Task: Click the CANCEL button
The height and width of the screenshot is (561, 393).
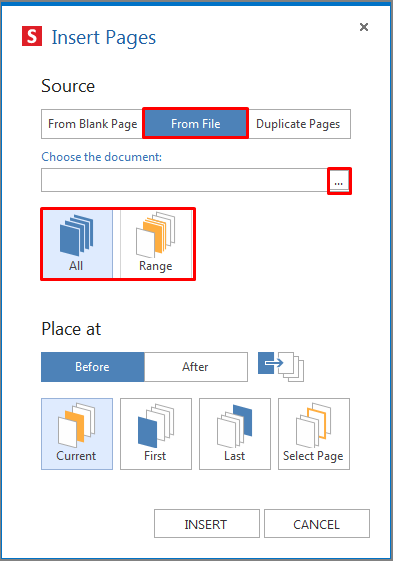Action: click(x=317, y=523)
